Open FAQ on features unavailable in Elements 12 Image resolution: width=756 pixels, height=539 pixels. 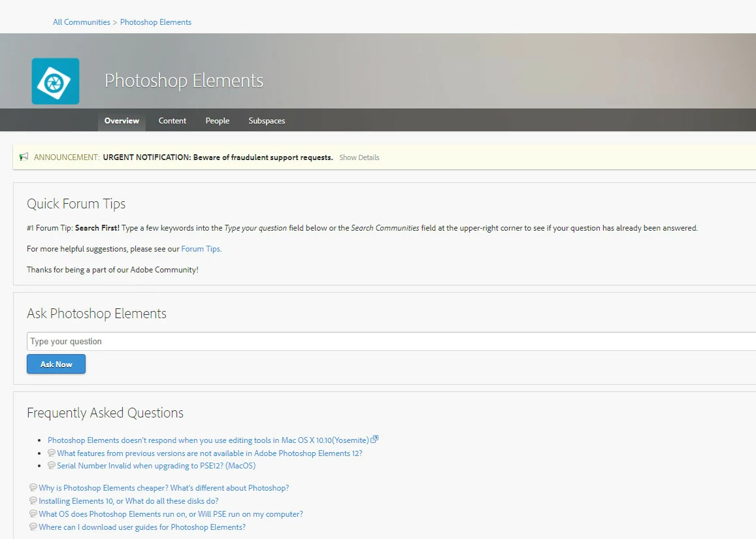[210, 453]
